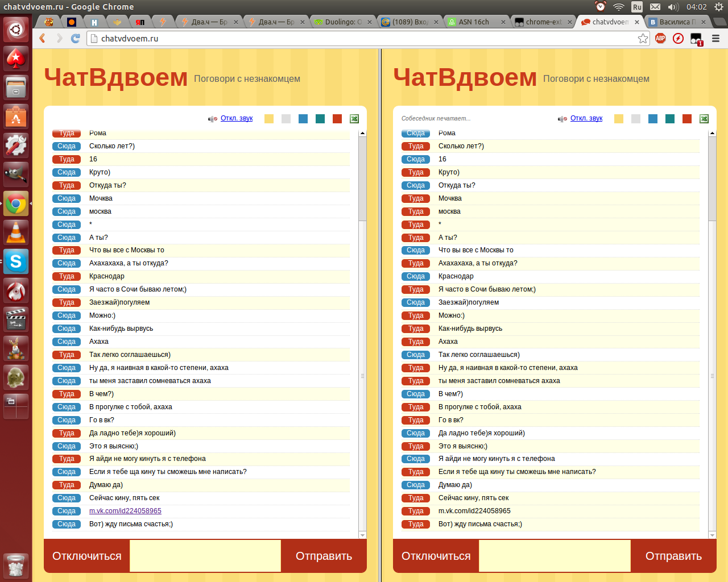The width and height of the screenshot is (728, 582).
Task: Close the Duolingo tab
Action: click(370, 22)
